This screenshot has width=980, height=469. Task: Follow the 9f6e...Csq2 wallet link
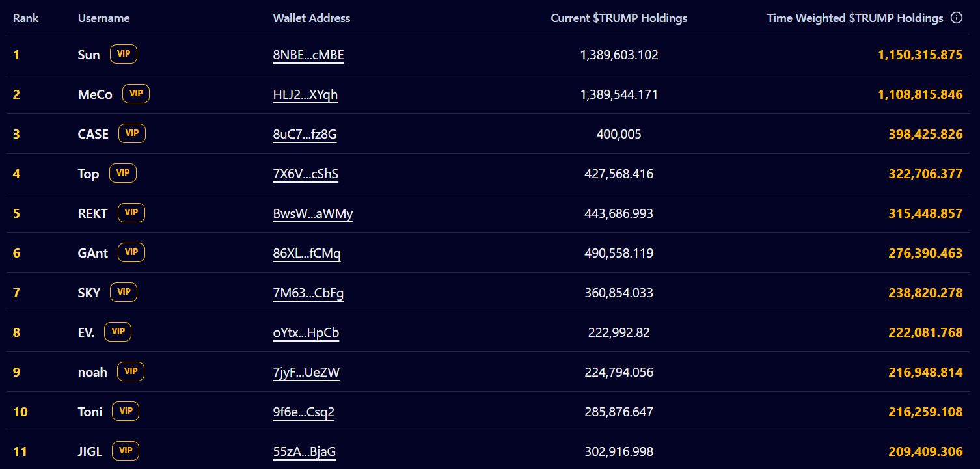click(x=304, y=412)
